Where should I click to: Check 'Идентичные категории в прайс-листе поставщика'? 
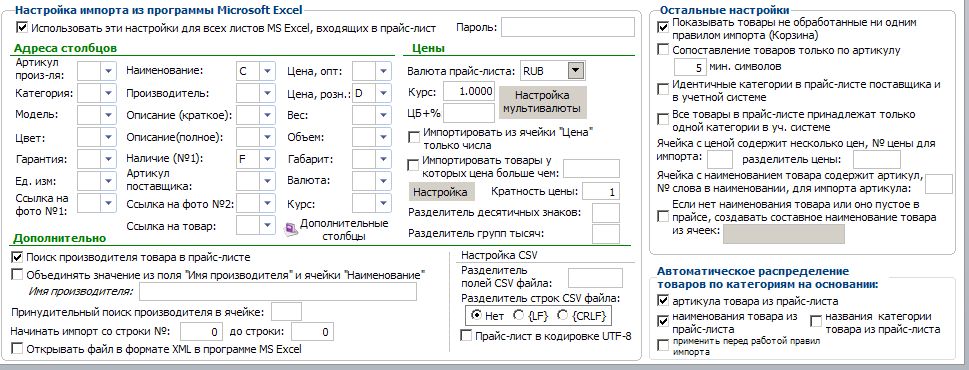click(662, 90)
